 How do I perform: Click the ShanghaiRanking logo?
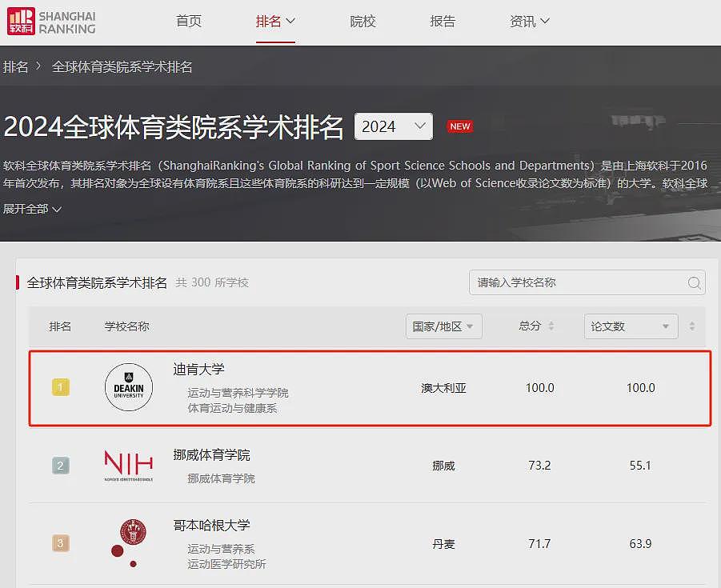51,22
